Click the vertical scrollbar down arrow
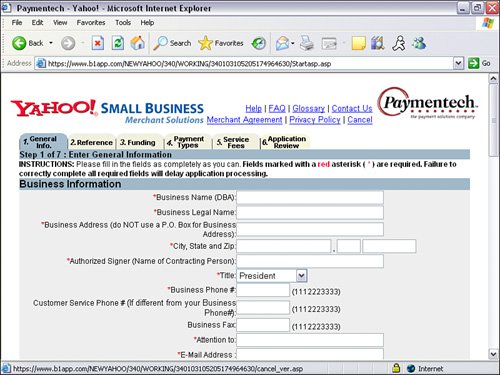 tap(493, 354)
